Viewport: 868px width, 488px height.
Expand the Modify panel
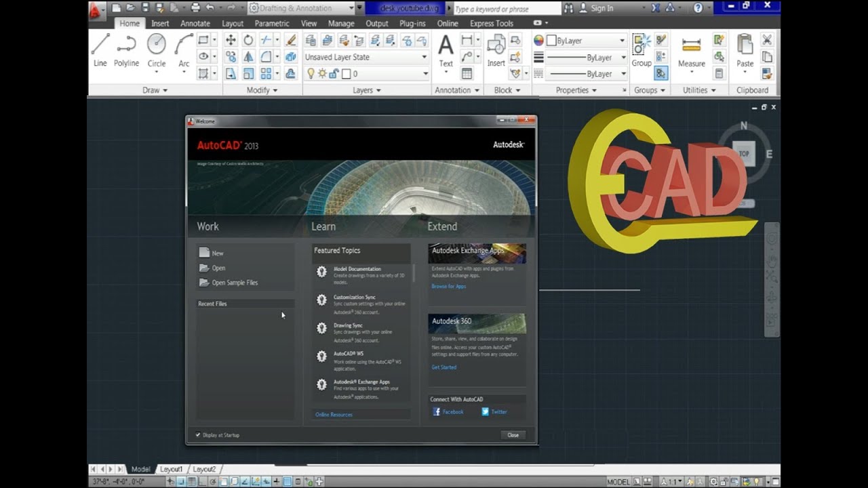[x=262, y=90]
